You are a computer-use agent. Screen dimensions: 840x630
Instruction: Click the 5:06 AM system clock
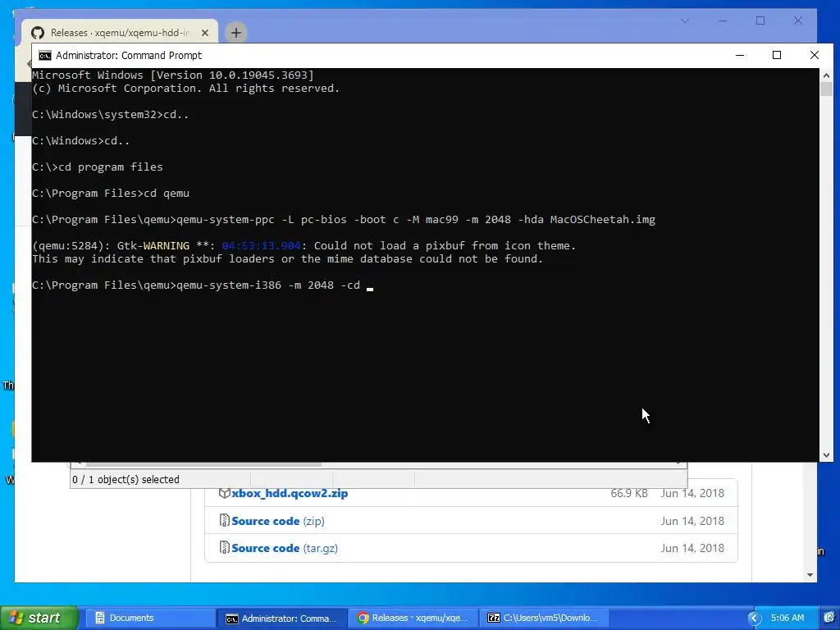(x=787, y=618)
